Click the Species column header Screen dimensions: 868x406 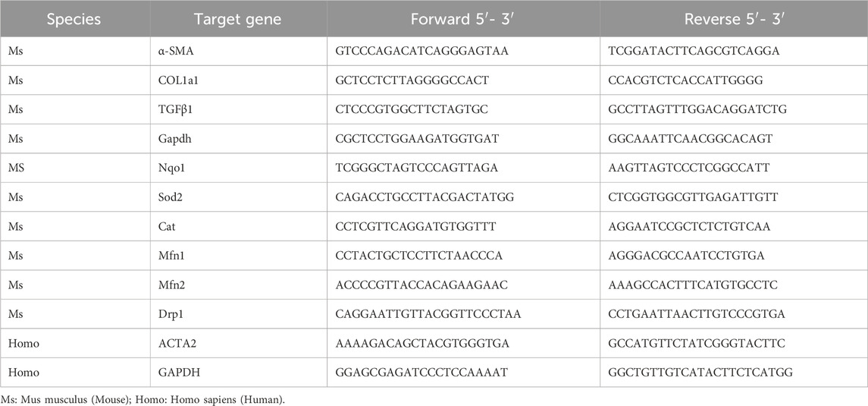pos(74,20)
